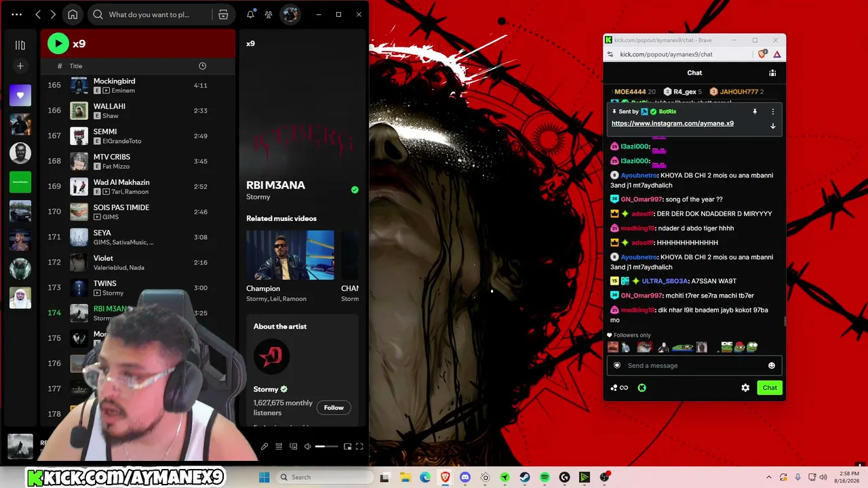The height and width of the screenshot is (488, 868).
Task: Open the green Kick icon below chat input
Action: tap(642, 388)
